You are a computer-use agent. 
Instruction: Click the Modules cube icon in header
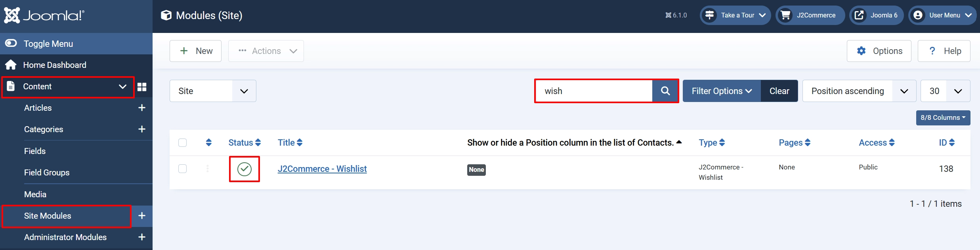click(x=166, y=15)
